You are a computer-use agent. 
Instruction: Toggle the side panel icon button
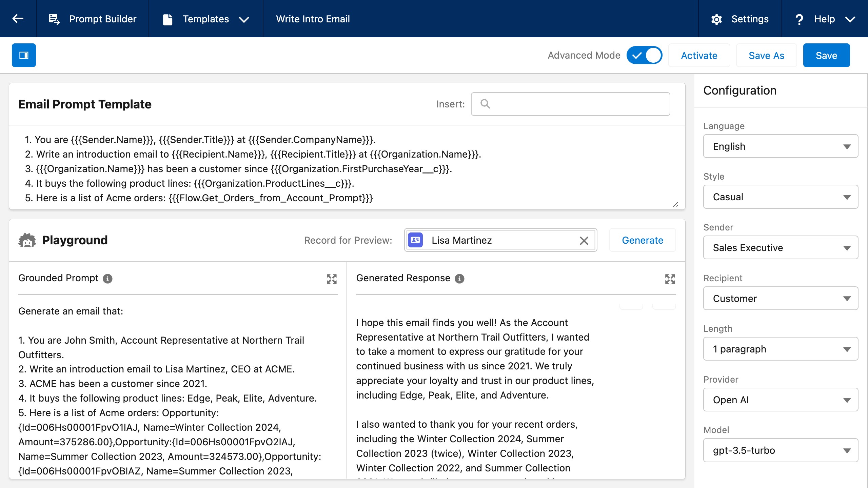24,55
